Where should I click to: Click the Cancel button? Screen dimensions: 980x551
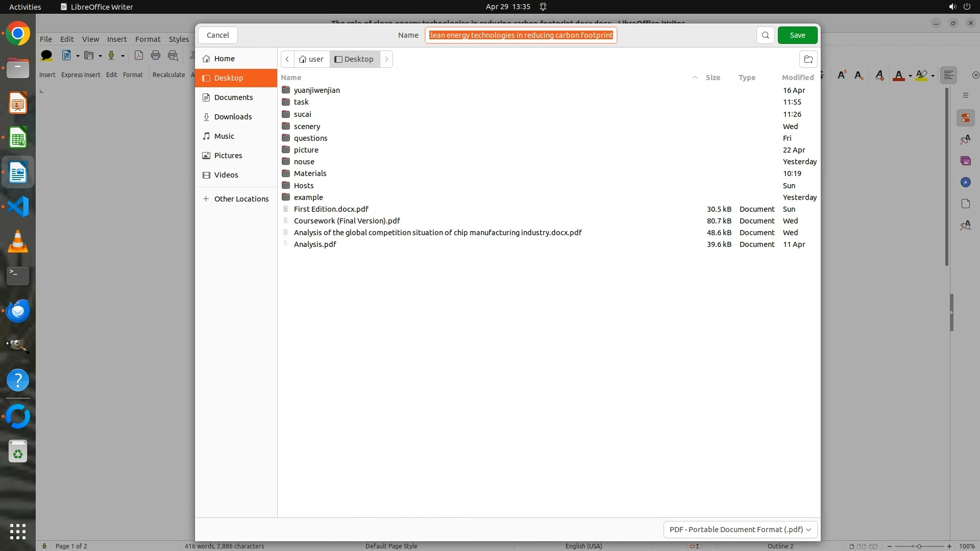pyautogui.click(x=218, y=35)
